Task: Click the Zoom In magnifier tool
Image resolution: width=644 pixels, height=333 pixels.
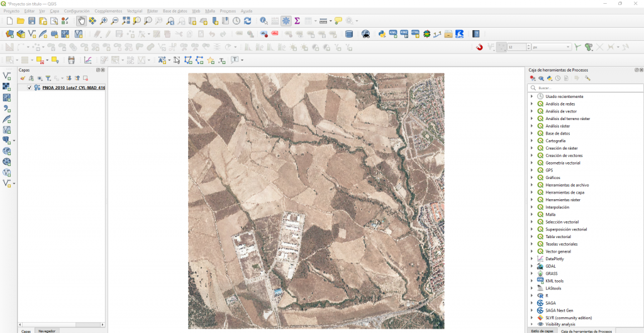Action: [104, 21]
